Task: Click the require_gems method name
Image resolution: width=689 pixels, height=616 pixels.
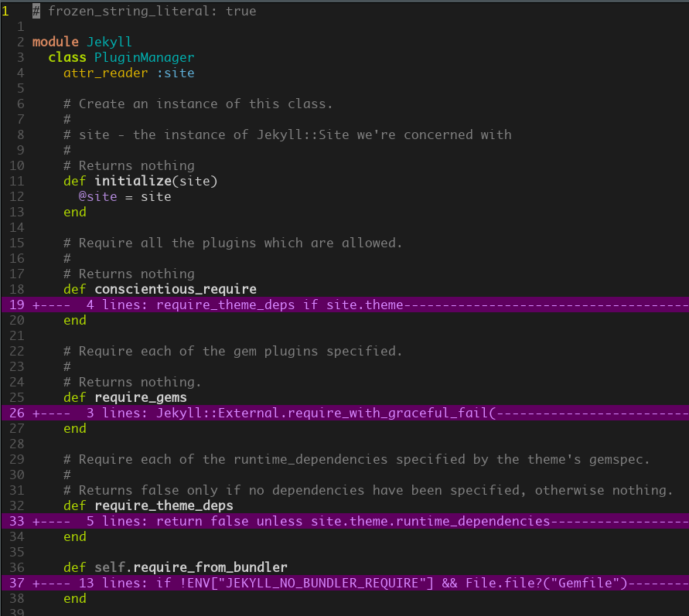Action: (x=141, y=397)
